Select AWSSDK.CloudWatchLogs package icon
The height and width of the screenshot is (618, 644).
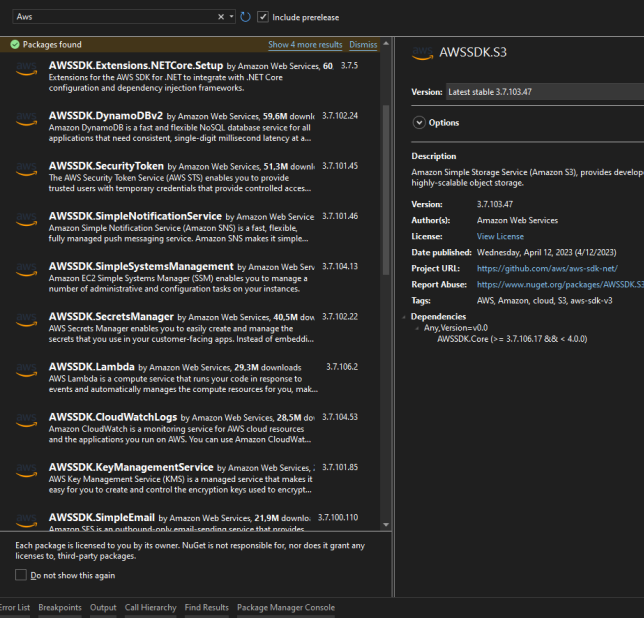point(26,420)
